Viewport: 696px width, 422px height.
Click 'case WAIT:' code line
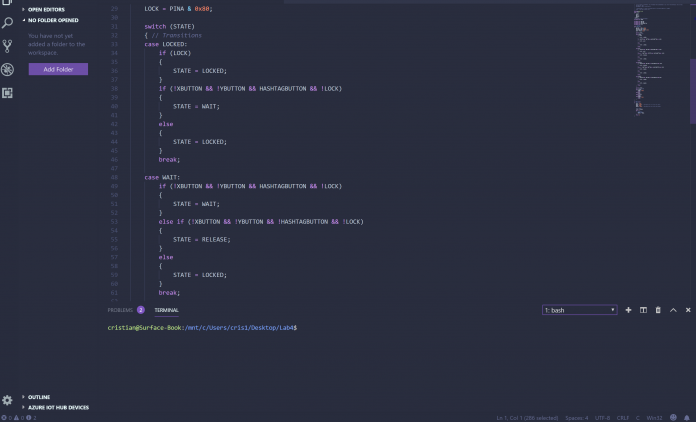click(x=162, y=177)
